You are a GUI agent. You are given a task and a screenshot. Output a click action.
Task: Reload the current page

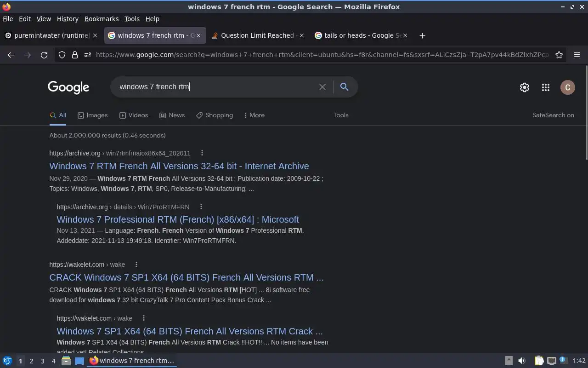44,55
